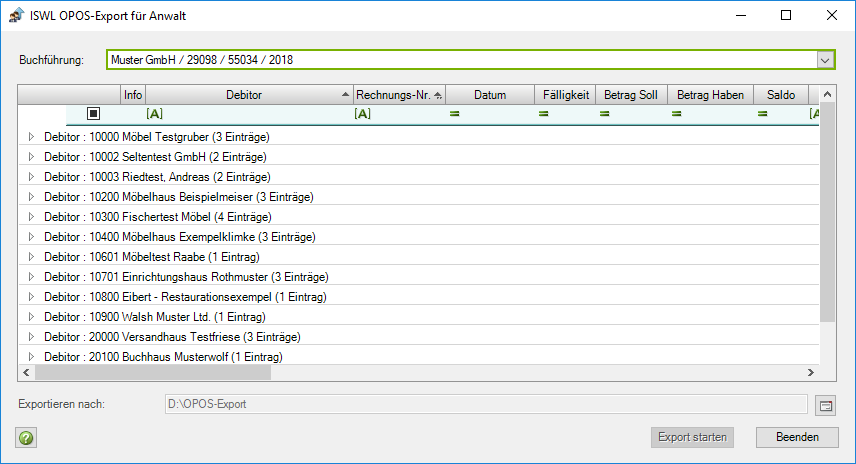856x464 pixels.
Task: Click the browse folder icon beside export path
Action: click(825, 406)
